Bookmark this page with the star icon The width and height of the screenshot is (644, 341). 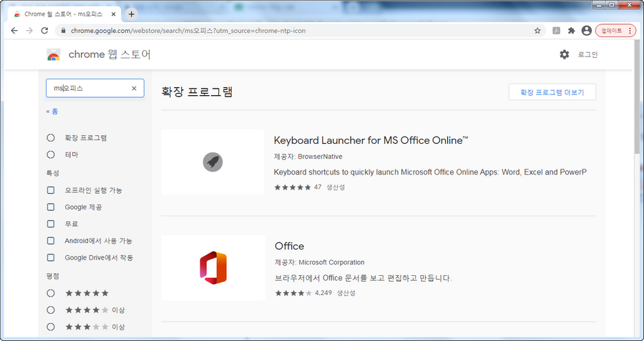537,31
